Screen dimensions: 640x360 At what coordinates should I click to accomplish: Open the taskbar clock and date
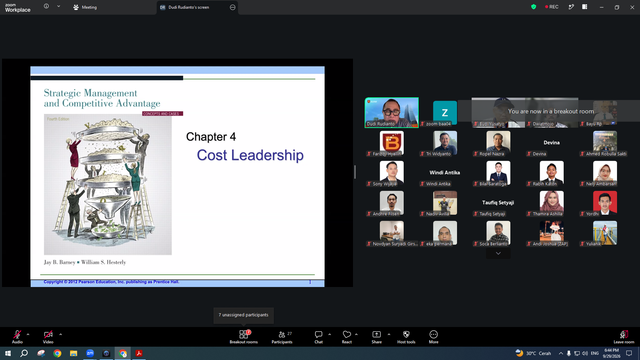coord(611,353)
